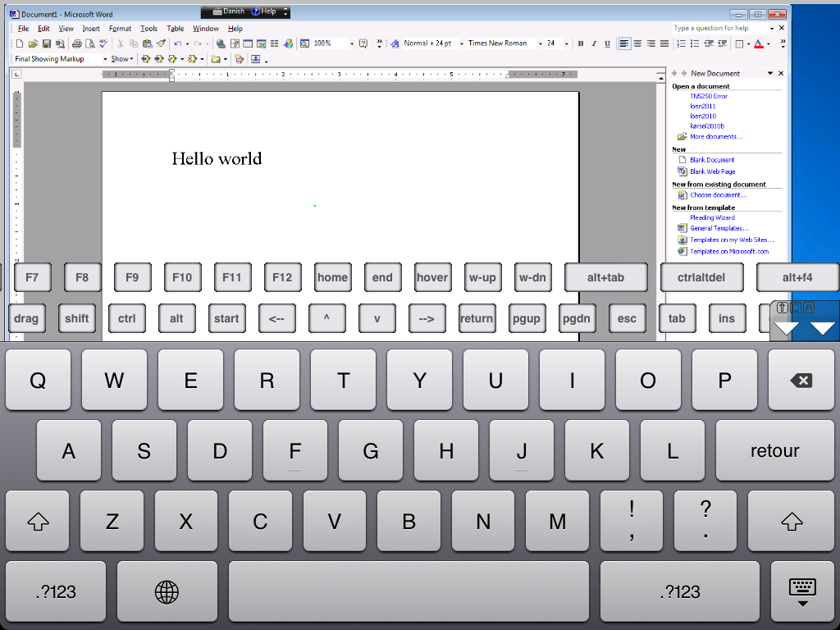Open the Document Map icon
Image resolution: width=840 pixels, height=630 pixels.
304,44
